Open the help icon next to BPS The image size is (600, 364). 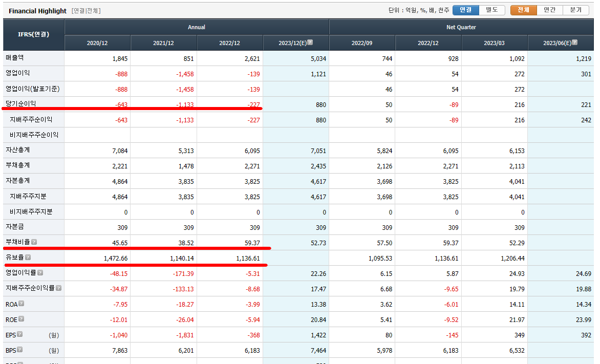[20, 350]
